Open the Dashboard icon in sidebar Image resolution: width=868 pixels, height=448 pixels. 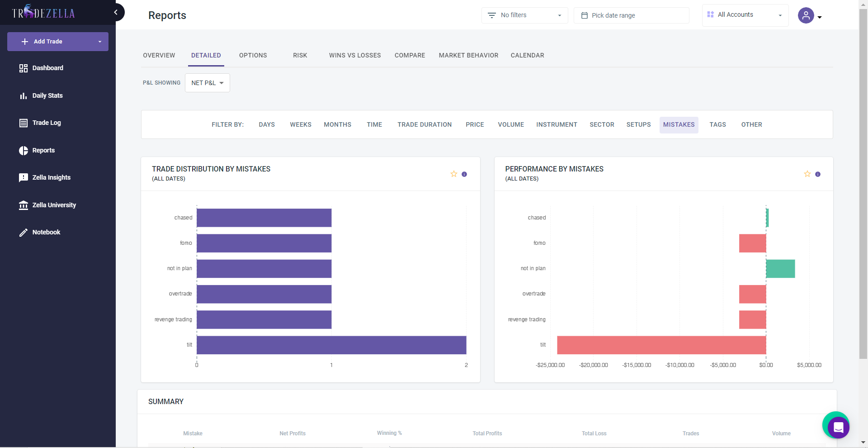24,68
